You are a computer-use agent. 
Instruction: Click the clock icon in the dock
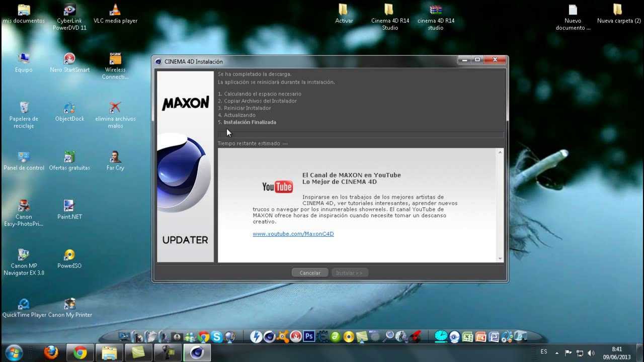441,336
